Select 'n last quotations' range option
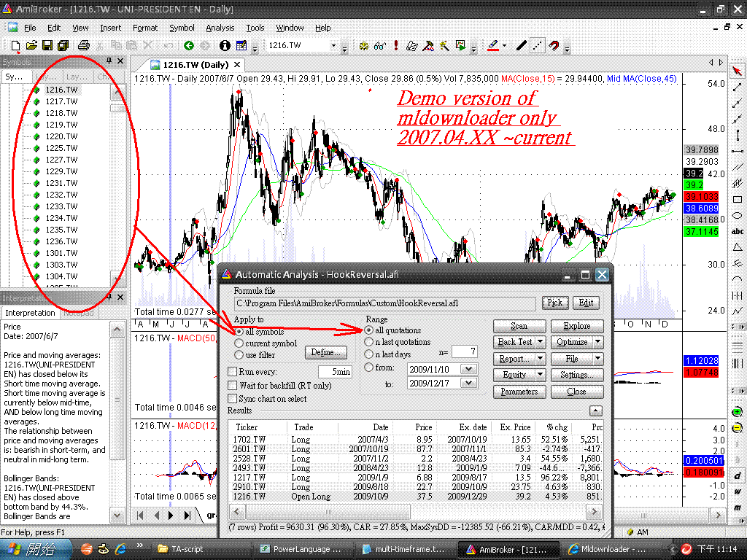 [x=368, y=342]
